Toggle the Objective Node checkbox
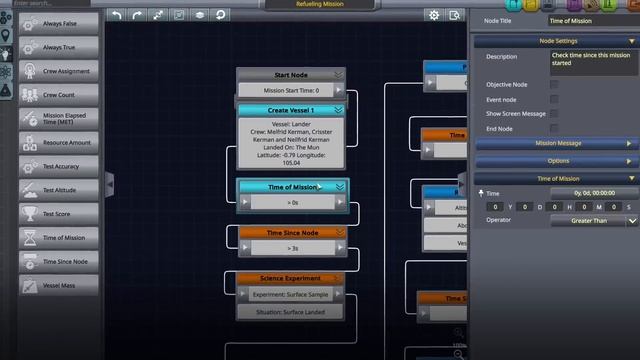This screenshot has height=360, width=640. 554,84
